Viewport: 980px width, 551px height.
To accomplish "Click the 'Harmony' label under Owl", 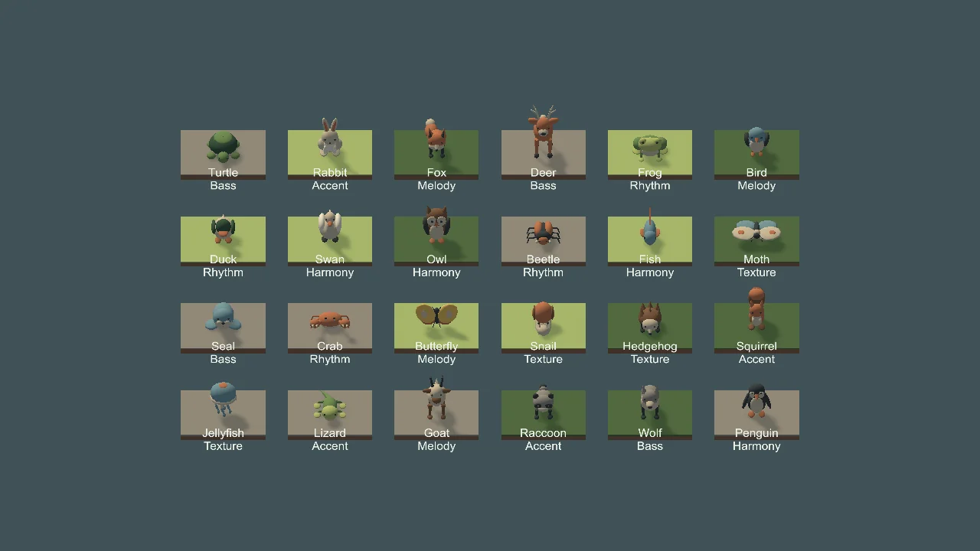I will point(436,272).
